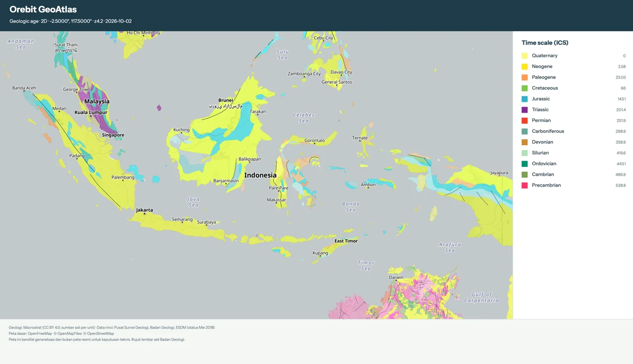Click the East Timor label
Screen dimensions: 633x364
(x=346, y=241)
